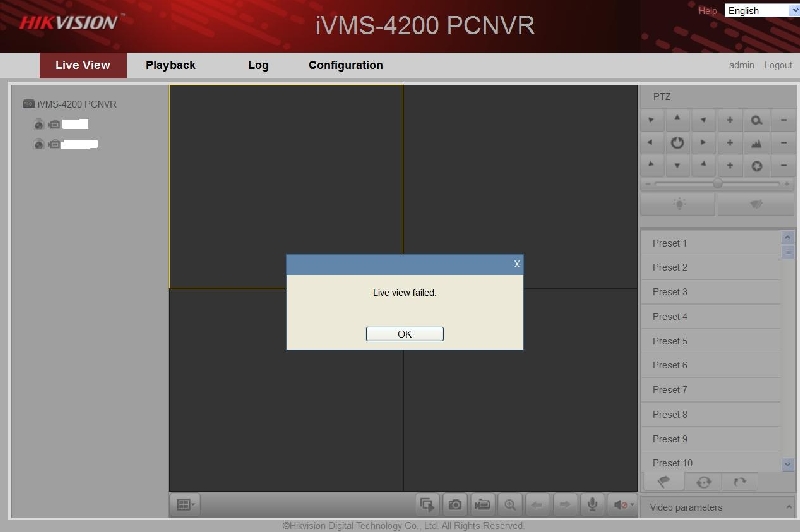This screenshot has height=532, width=800.
Task: Select Preset 7
Action: click(710, 390)
